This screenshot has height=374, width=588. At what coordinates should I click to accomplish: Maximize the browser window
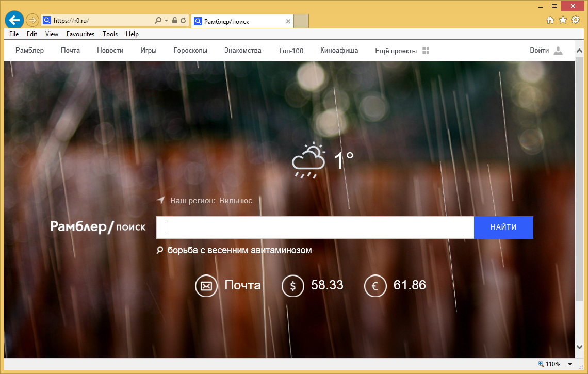554,6
